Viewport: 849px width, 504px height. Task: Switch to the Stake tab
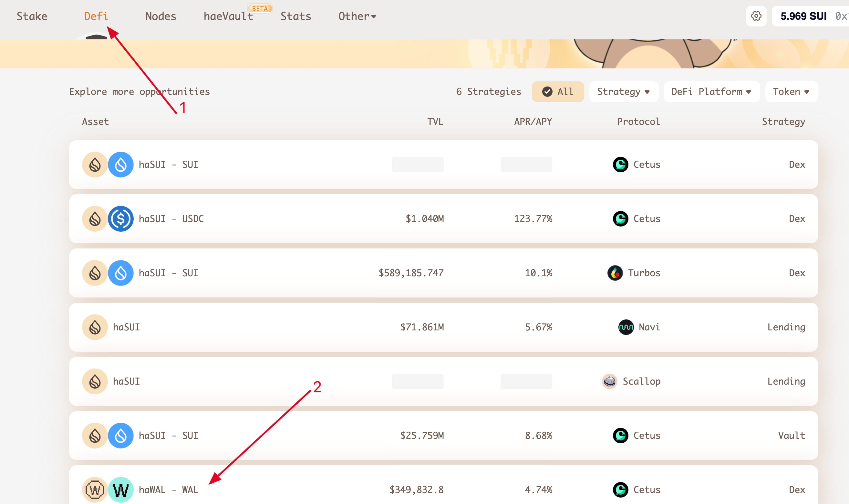(32, 16)
